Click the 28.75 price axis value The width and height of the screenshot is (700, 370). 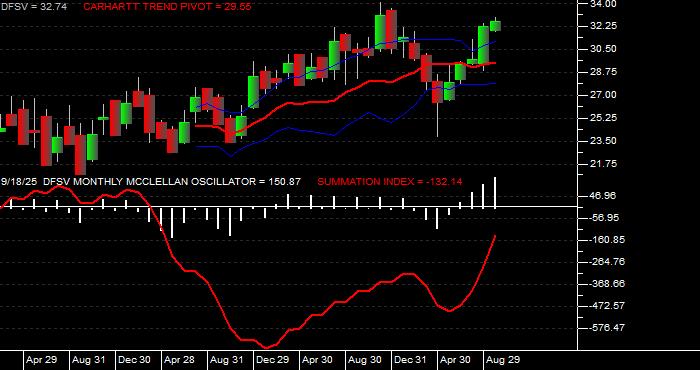(603, 72)
